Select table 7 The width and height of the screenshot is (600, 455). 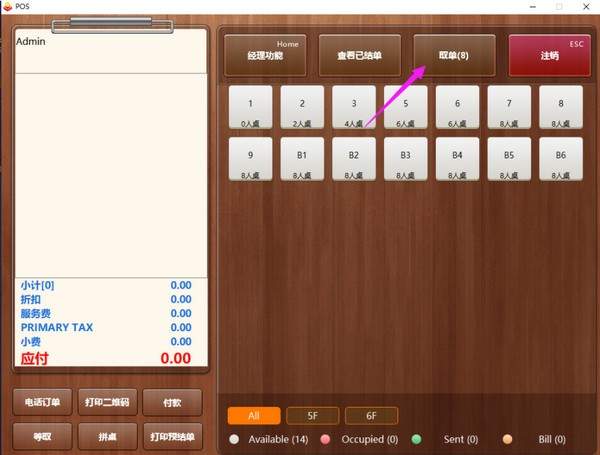point(509,107)
